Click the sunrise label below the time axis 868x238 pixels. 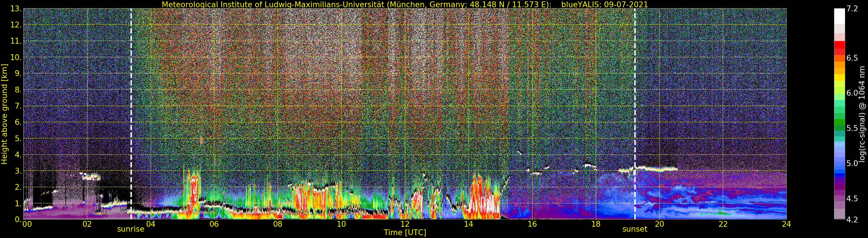pos(130,229)
